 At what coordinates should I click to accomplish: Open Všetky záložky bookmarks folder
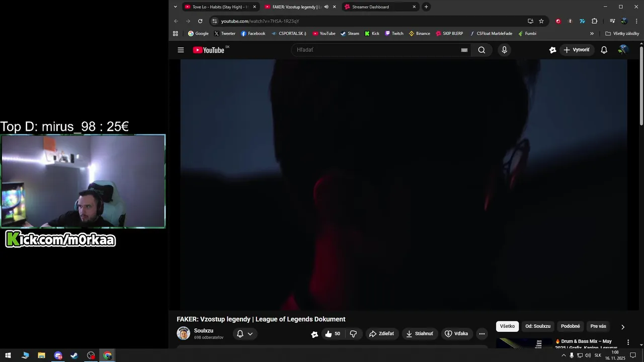pos(622,34)
